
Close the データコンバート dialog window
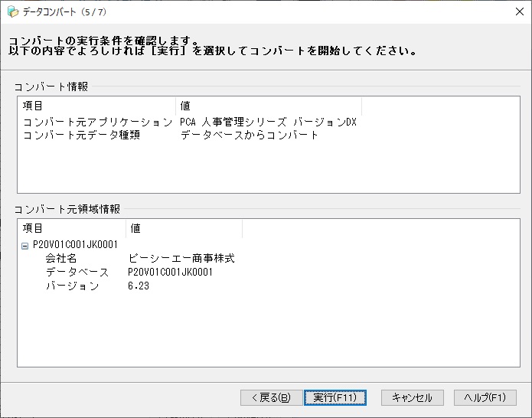520,11
